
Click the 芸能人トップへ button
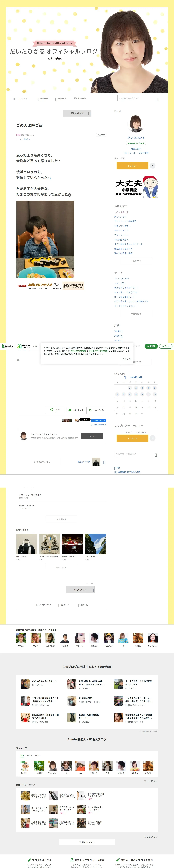click(87, 842)
